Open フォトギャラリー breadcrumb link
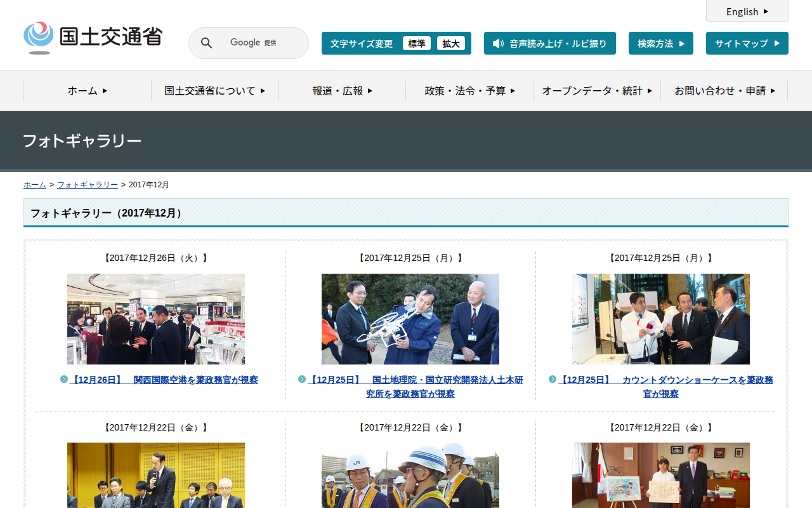 (x=88, y=185)
